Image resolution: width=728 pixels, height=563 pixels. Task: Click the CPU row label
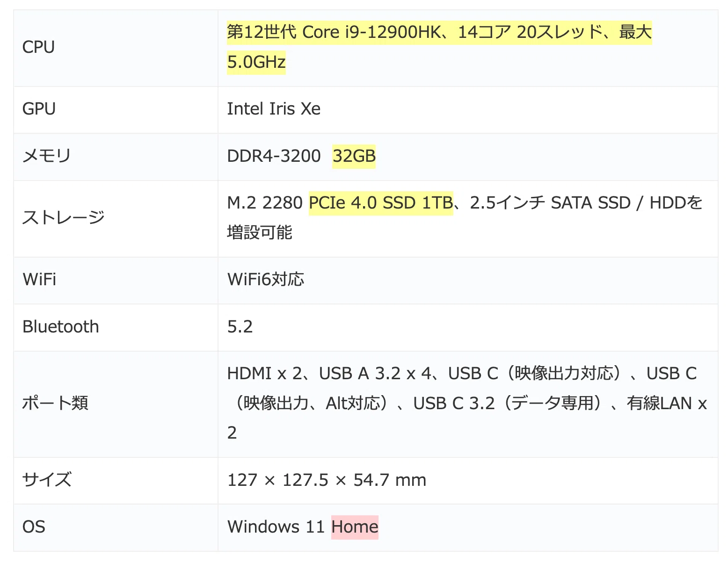38,47
